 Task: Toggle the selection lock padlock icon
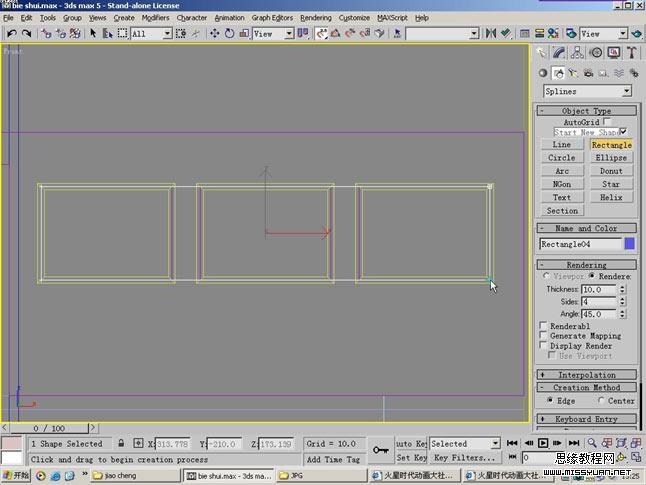[121, 443]
